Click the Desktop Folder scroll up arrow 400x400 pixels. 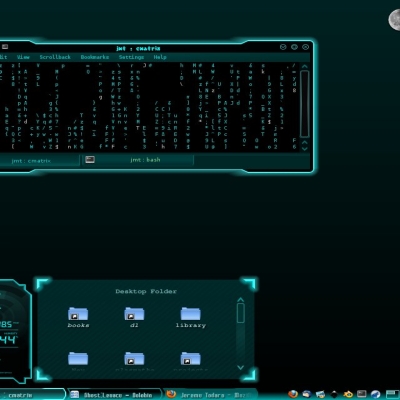241,300
